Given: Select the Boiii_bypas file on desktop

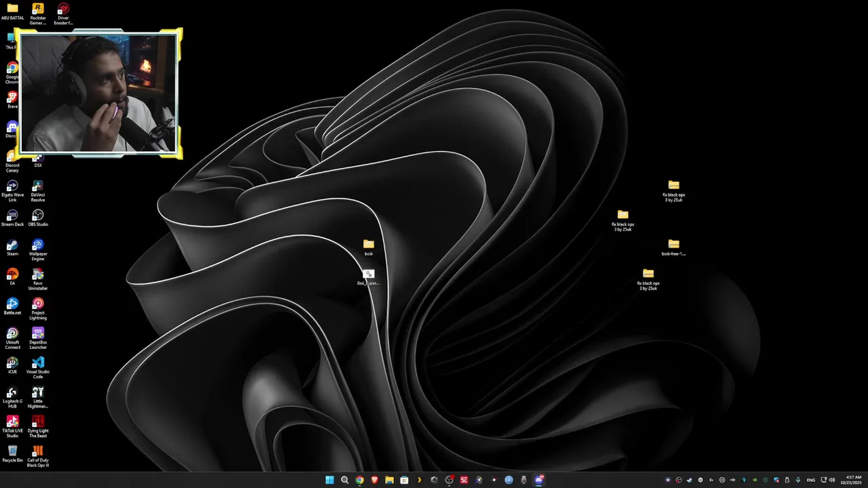Looking at the screenshot, I should (x=368, y=277).
